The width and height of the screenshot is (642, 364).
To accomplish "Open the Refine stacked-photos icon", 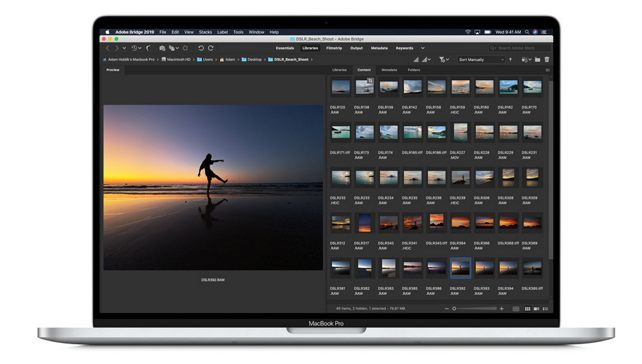I will click(x=172, y=48).
